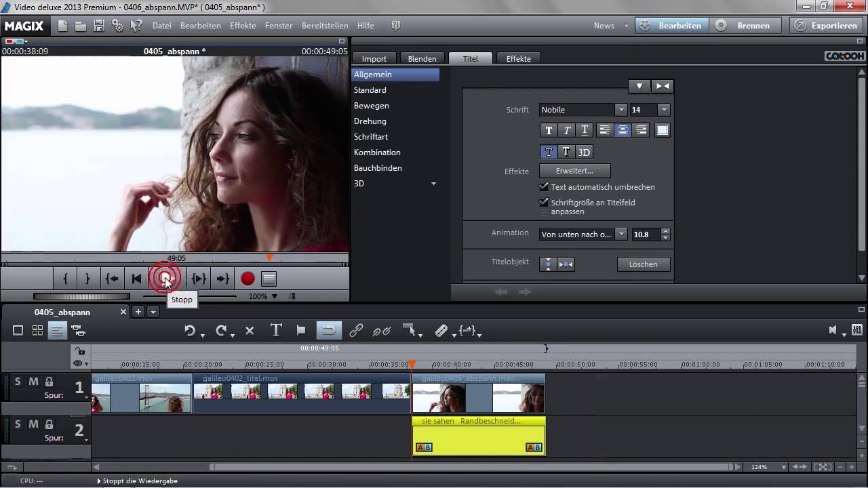The width and height of the screenshot is (868, 488).
Task: Open the Exportieren workspace
Action: 825,26
